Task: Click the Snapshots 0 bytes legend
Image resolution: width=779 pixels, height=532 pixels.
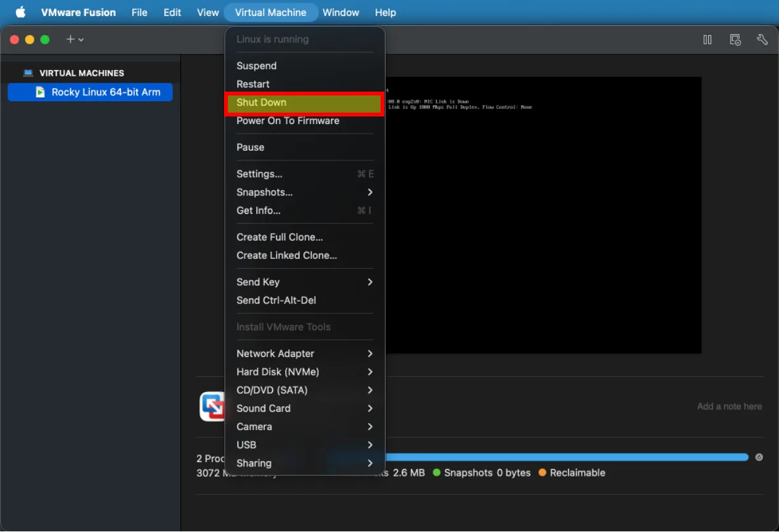Action: [x=482, y=473]
